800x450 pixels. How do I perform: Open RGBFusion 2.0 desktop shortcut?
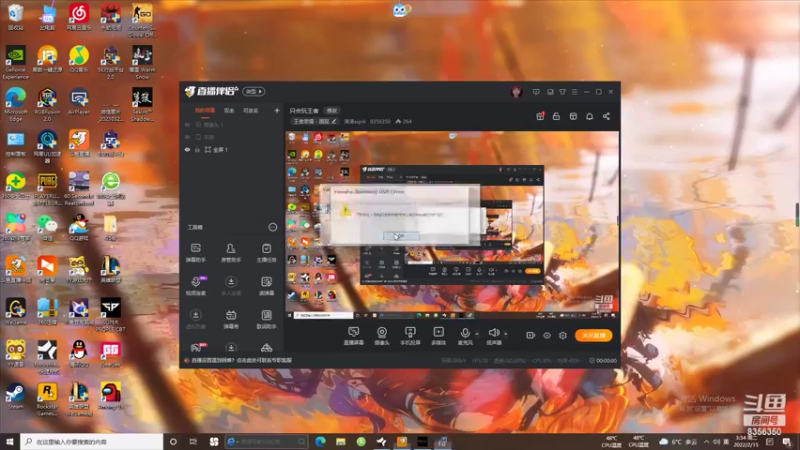coord(47,104)
